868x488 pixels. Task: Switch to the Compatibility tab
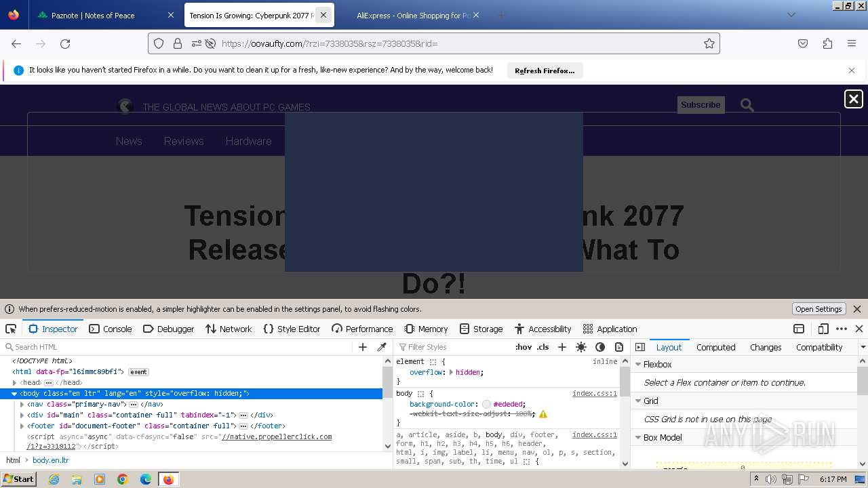[819, 347]
